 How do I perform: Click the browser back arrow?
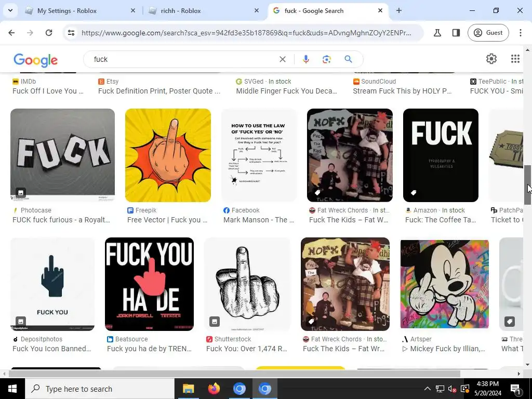click(x=11, y=33)
